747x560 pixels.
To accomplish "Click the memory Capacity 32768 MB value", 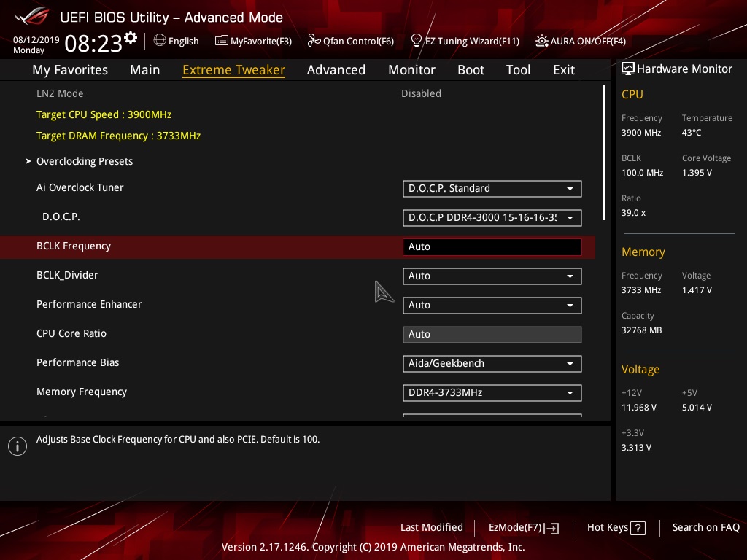I will click(x=641, y=330).
